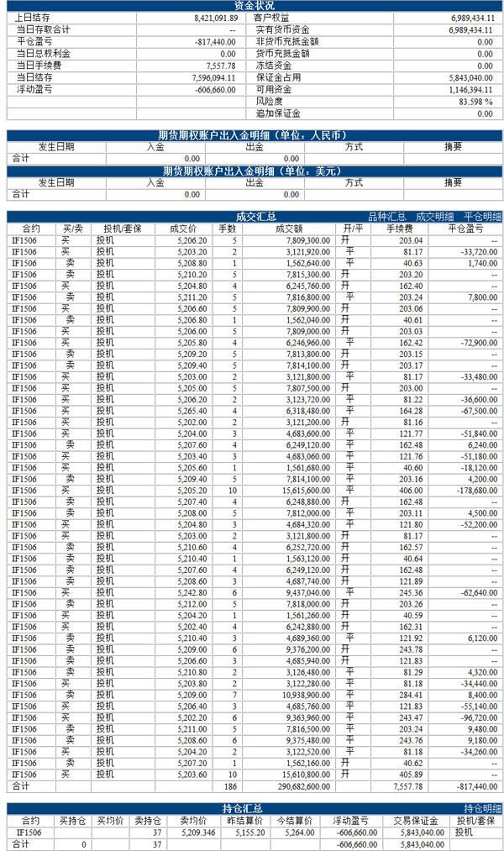Click the 投机/套保 column header in 成交汇总
The width and height of the screenshot is (504, 851).
pos(123,229)
